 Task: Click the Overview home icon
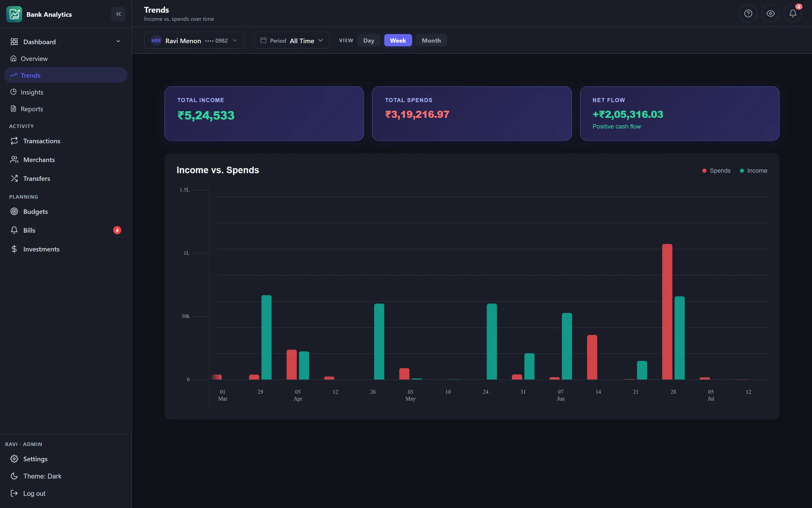click(x=14, y=58)
